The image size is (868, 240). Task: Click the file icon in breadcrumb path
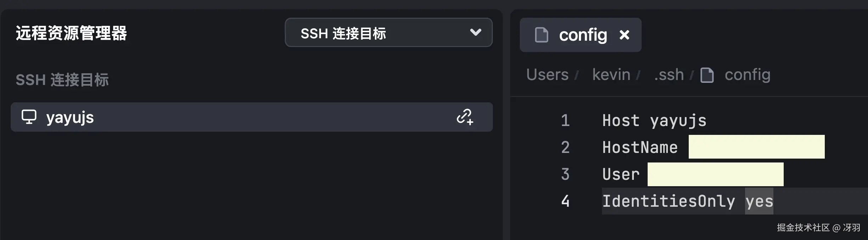point(707,75)
